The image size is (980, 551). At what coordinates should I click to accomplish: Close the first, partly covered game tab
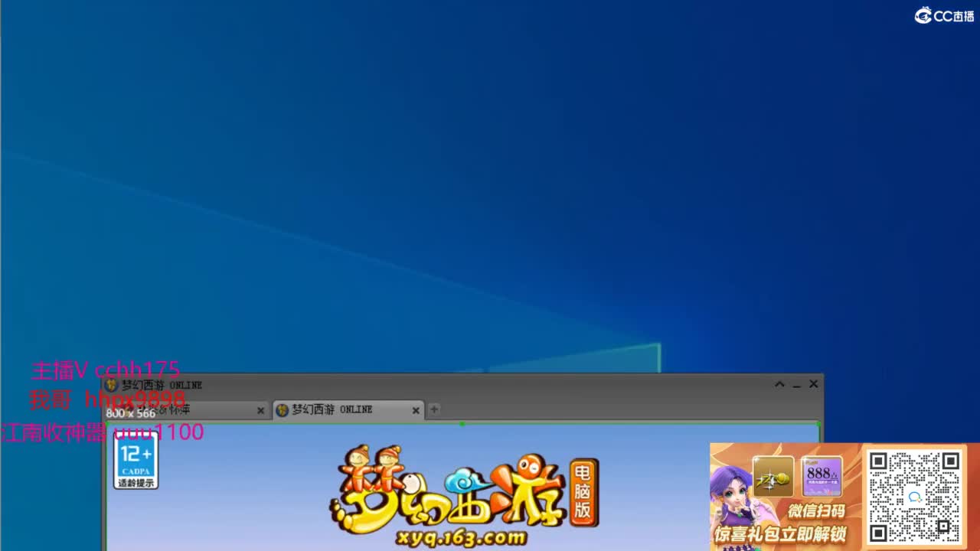pos(260,411)
